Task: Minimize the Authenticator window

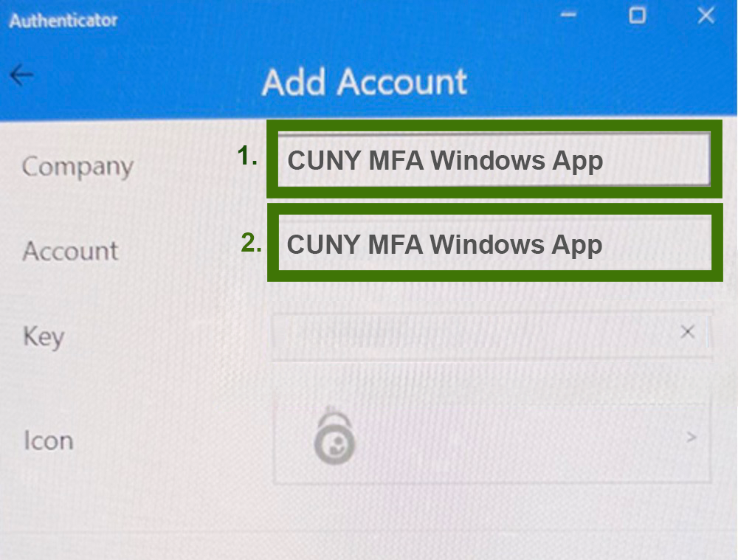Action: (568, 15)
